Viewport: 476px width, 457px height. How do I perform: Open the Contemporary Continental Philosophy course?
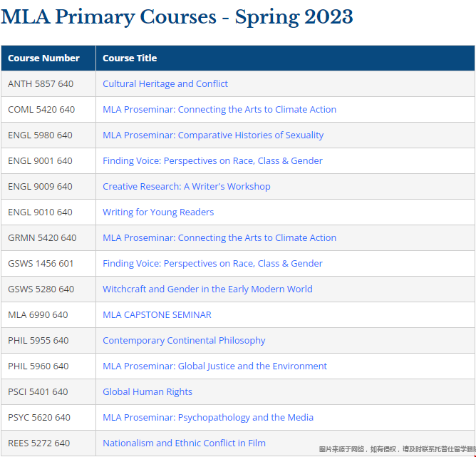[184, 341]
